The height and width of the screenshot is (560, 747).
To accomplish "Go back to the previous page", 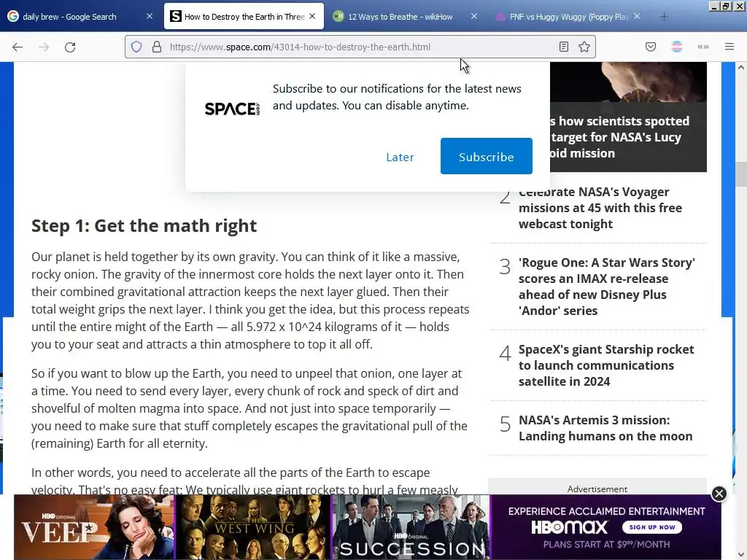I will (18, 47).
